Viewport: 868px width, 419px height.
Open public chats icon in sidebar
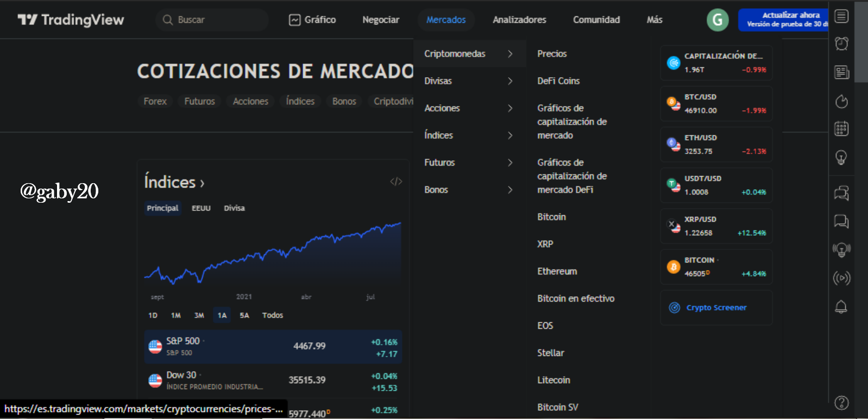tap(841, 193)
